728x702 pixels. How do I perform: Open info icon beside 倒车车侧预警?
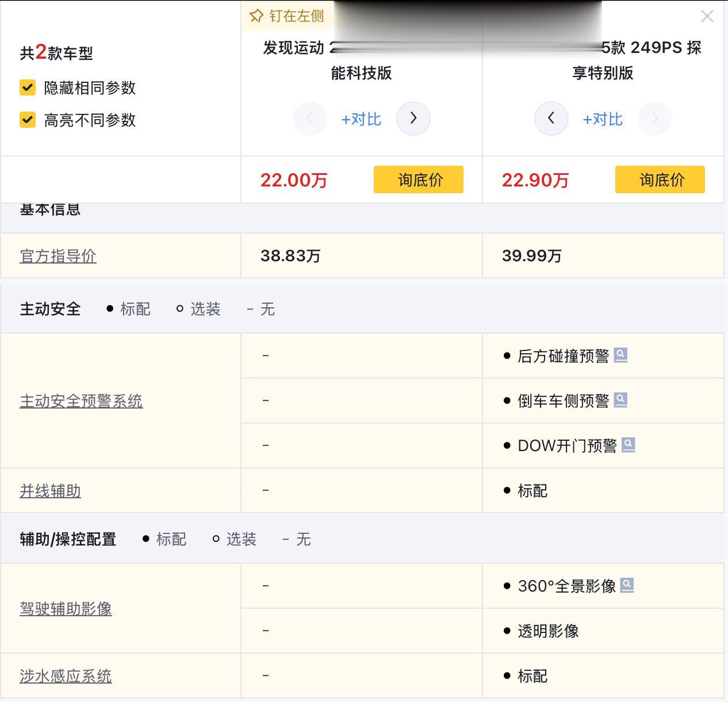(x=620, y=400)
